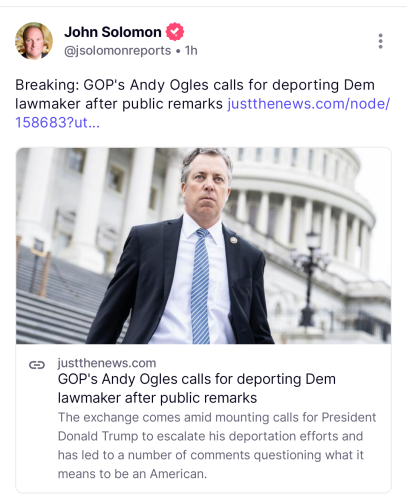Click 'lawmaker after public remarks' in post body

(x=119, y=104)
